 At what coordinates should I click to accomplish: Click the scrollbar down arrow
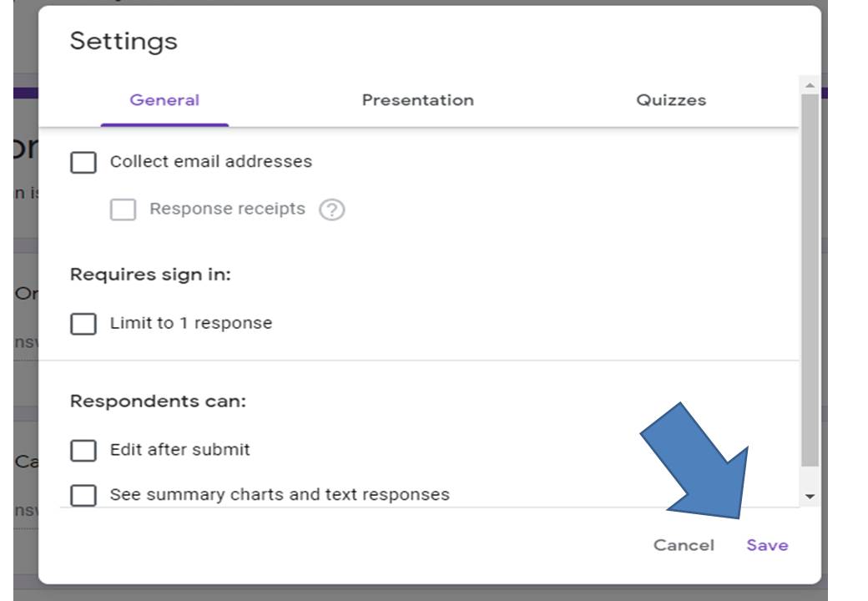pyautogui.click(x=809, y=496)
